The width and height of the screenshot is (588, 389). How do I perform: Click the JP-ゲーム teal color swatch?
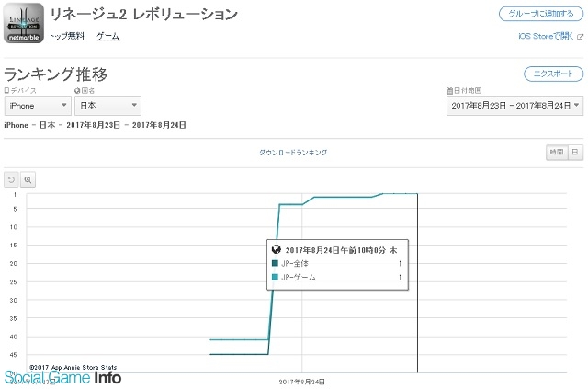click(276, 277)
